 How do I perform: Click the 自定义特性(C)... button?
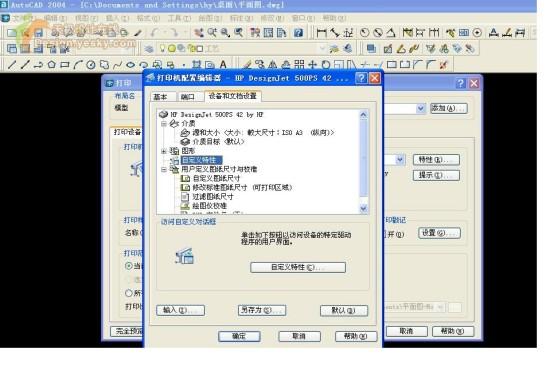coord(298,268)
